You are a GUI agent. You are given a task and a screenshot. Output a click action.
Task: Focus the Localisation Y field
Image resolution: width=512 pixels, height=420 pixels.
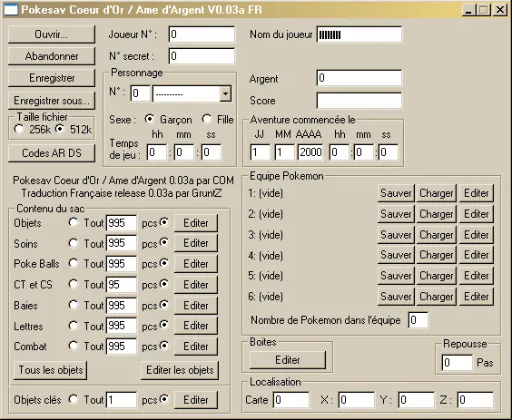417,400
